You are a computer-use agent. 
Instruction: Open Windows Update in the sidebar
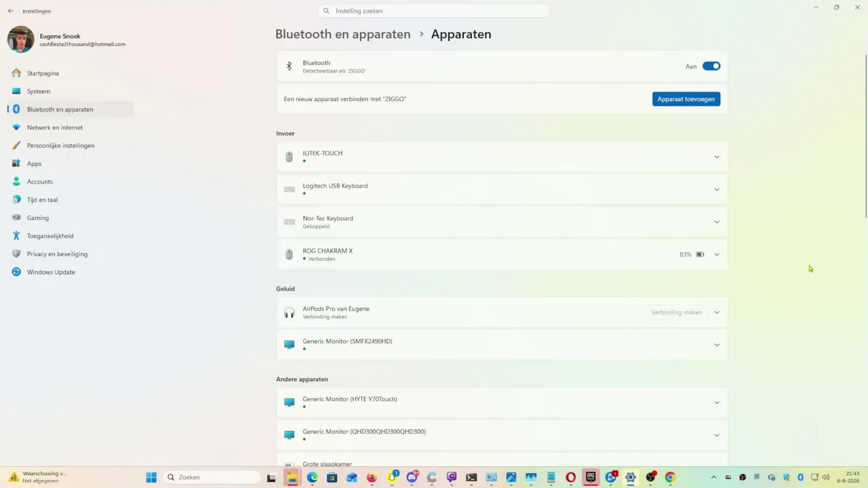pos(71,272)
